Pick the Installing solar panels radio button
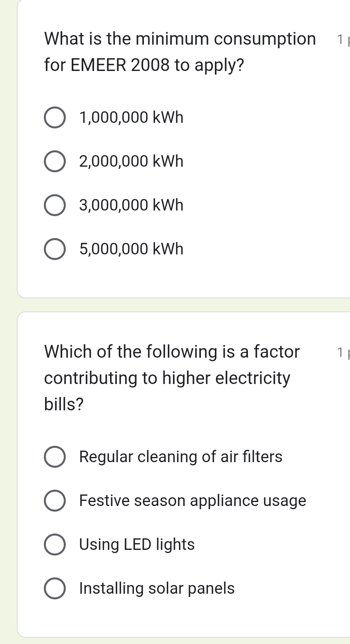Image resolution: width=350 pixels, height=644 pixels. pos(55,589)
